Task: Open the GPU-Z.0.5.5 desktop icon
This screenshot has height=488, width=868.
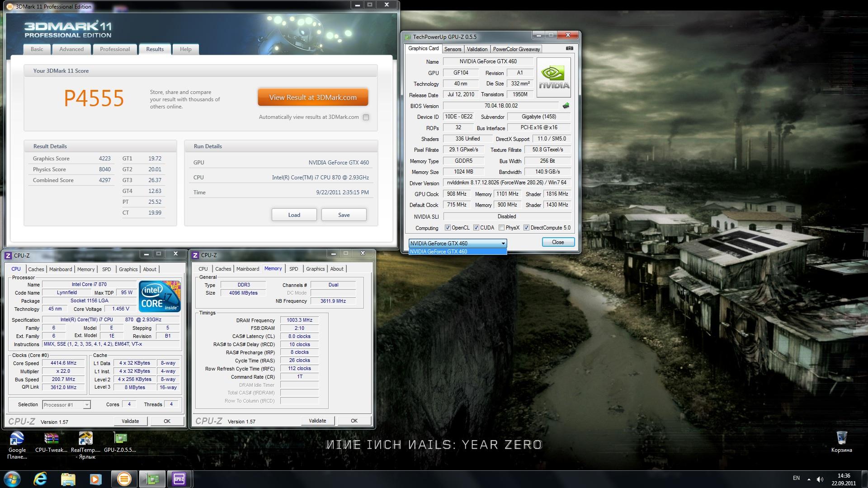Action: point(120,442)
